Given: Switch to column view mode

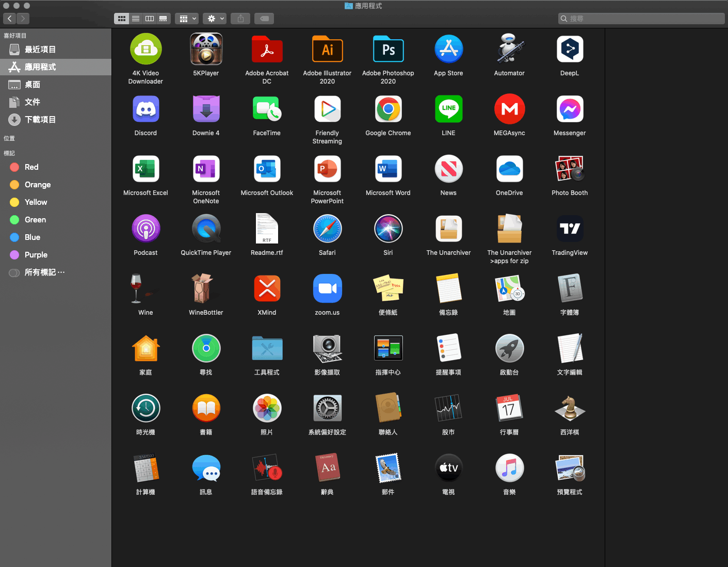Looking at the screenshot, I should pos(150,19).
